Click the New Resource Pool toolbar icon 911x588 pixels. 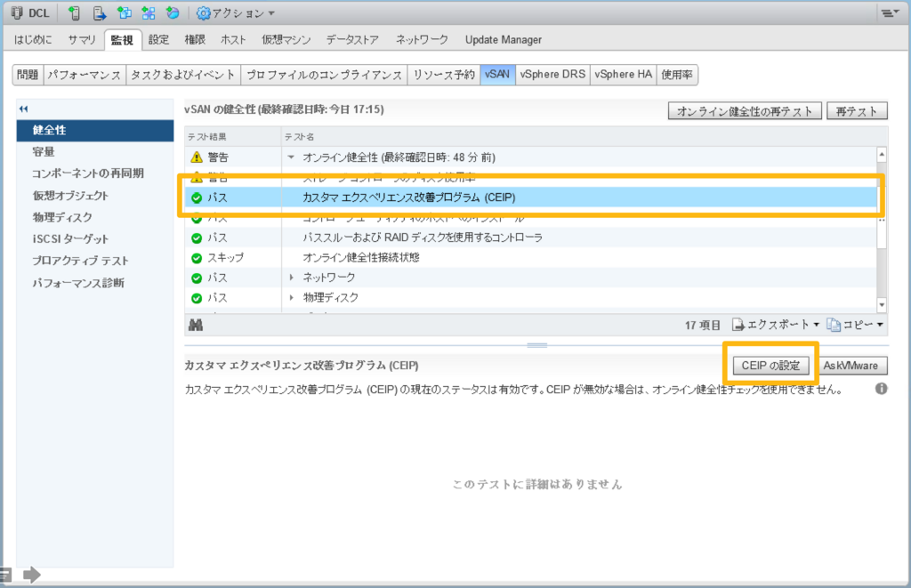(x=173, y=12)
